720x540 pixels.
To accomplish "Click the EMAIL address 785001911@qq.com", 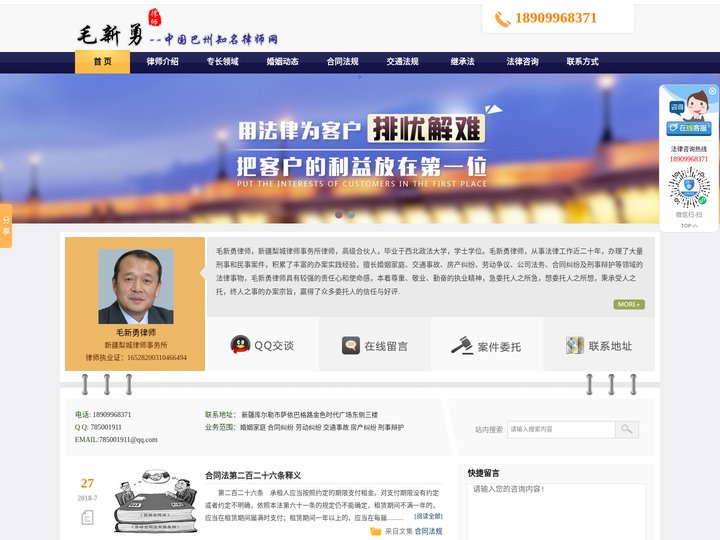I will 128,439.
